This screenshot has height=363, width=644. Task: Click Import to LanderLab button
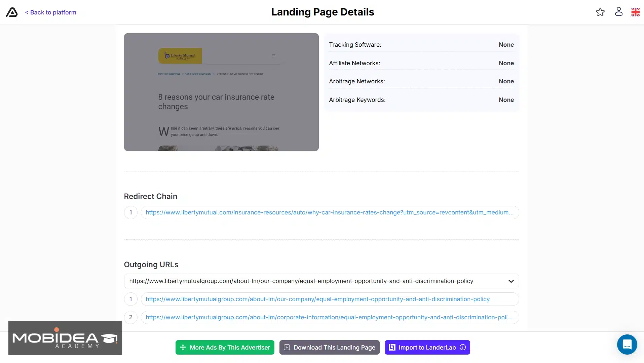[x=427, y=348]
